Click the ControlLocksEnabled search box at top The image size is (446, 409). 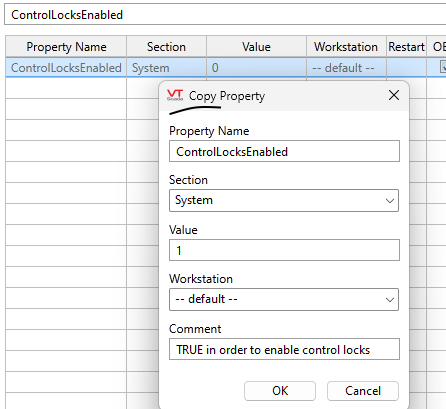225,15
